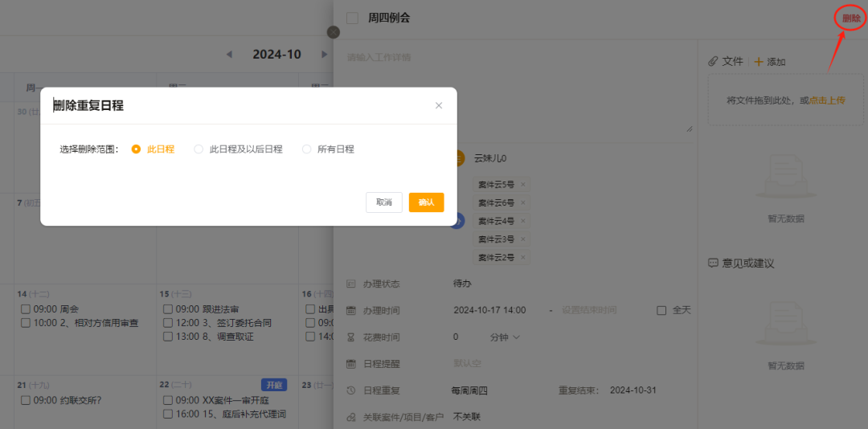Remove the 案件云6号 tag
868x429 pixels.
click(523, 202)
